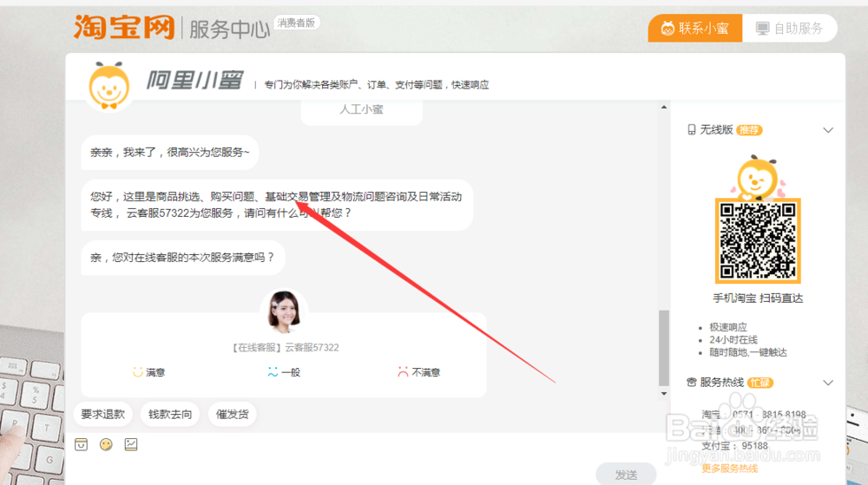Click the send image icon
868x485 pixels.
[131, 444]
